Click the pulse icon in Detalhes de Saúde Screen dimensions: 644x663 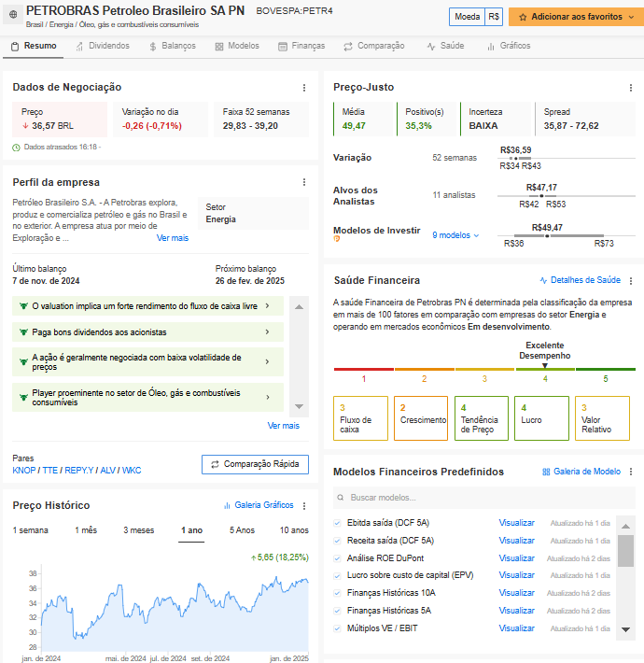point(543,280)
